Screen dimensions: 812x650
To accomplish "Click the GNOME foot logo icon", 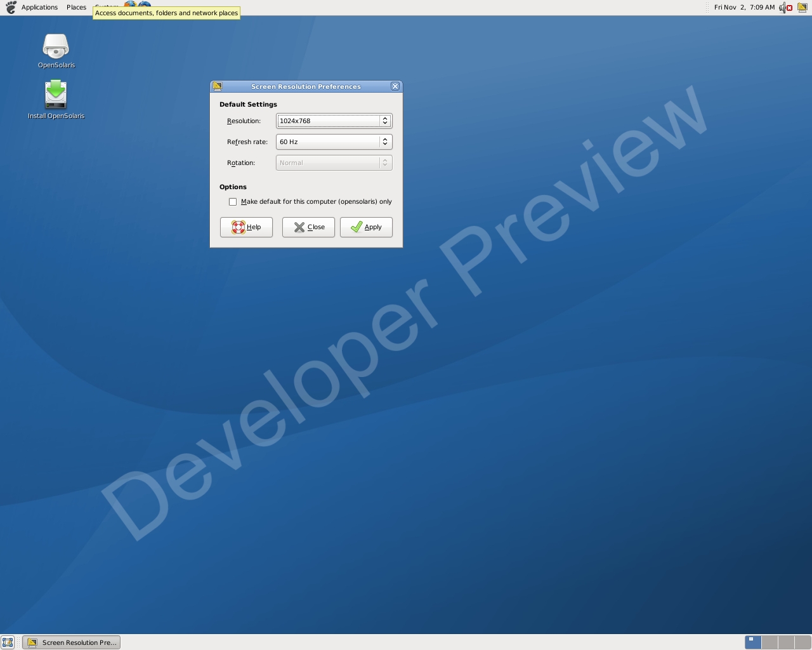I will (x=10, y=8).
